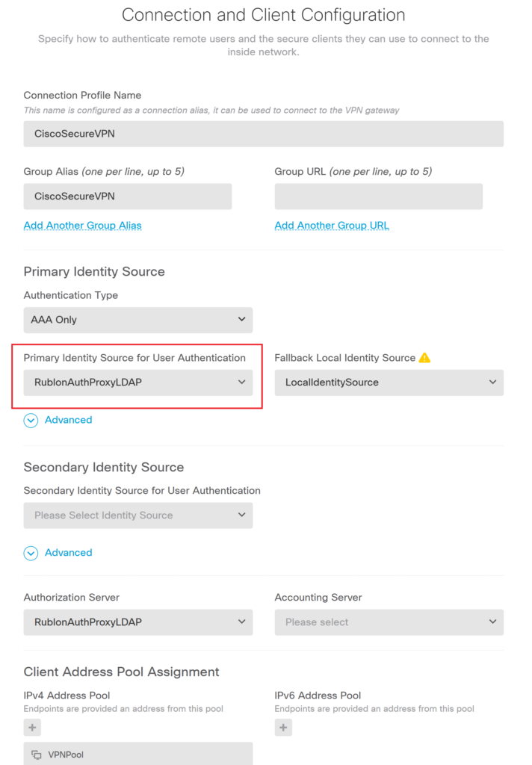532x765 pixels.
Task: Click the empty Group URL text field
Action: [378, 196]
